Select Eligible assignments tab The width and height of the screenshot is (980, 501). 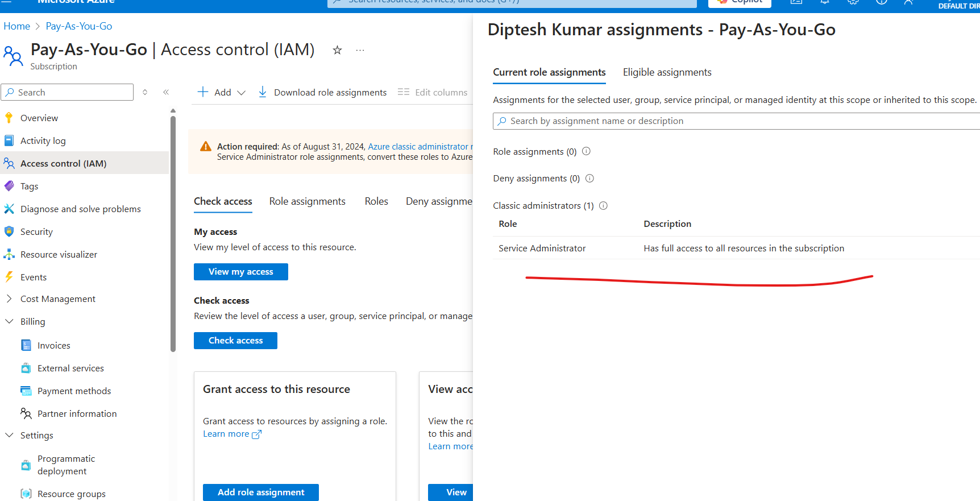[x=667, y=72]
